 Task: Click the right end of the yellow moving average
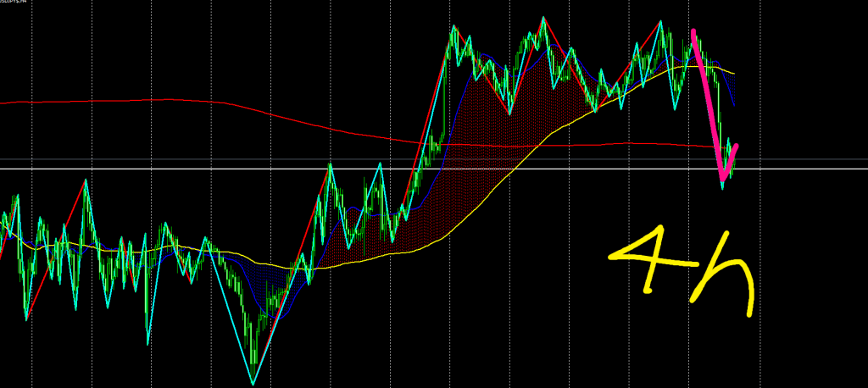tap(733, 73)
